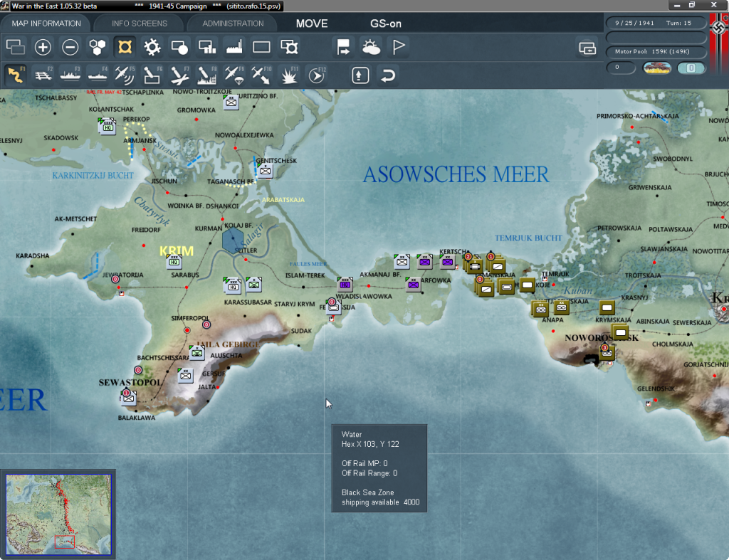This screenshot has width=729, height=560.
Task: Select the F3 naval transport ship icon
Action: pyautogui.click(x=70, y=75)
